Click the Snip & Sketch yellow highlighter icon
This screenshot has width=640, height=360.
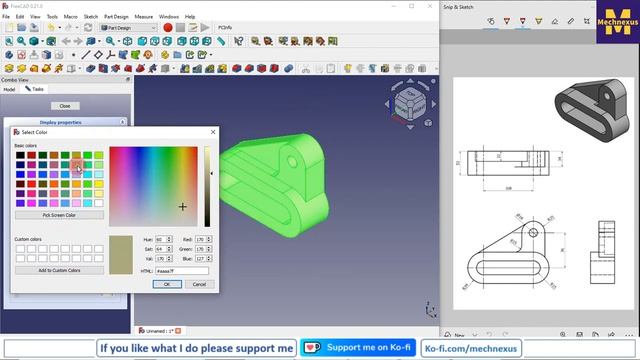click(539, 21)
